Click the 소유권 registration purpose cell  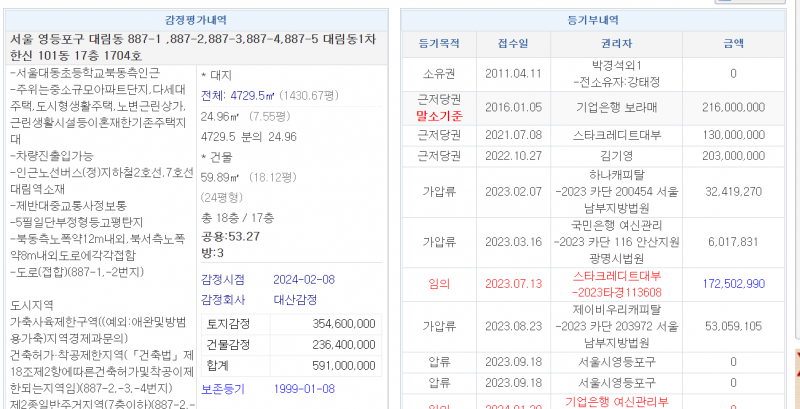tap(441, 73)
